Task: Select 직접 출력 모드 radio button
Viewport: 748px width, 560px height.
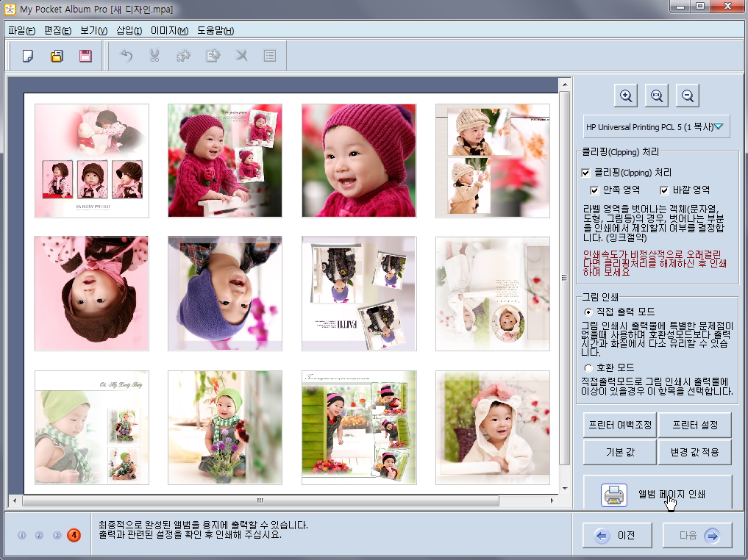Action: (x=588, y=312)
